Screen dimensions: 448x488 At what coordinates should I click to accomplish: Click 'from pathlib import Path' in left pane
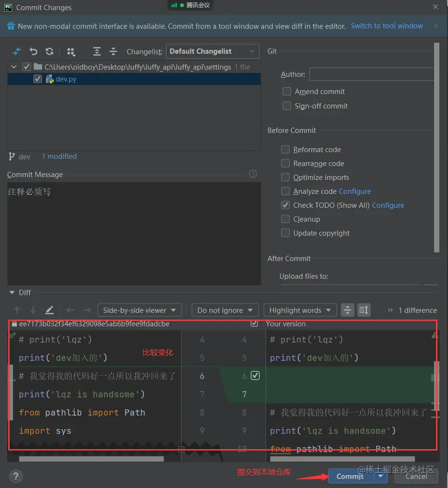click(82, 412)
